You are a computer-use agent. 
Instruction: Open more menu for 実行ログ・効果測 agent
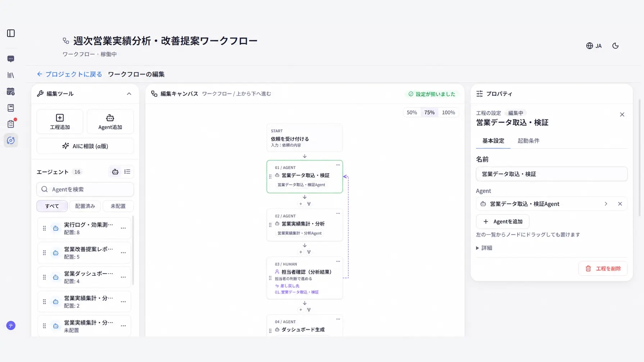(123, 228)
